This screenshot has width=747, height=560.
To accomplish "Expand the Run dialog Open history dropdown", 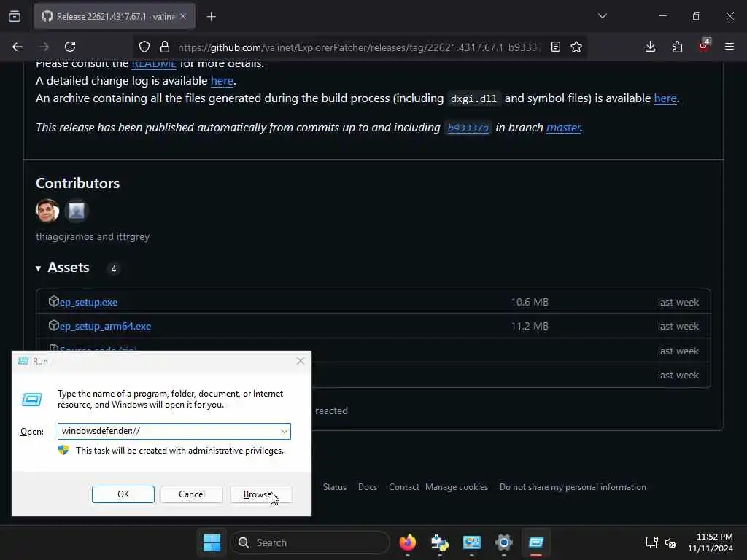I will pyautogui.click(x=284, y=432).
